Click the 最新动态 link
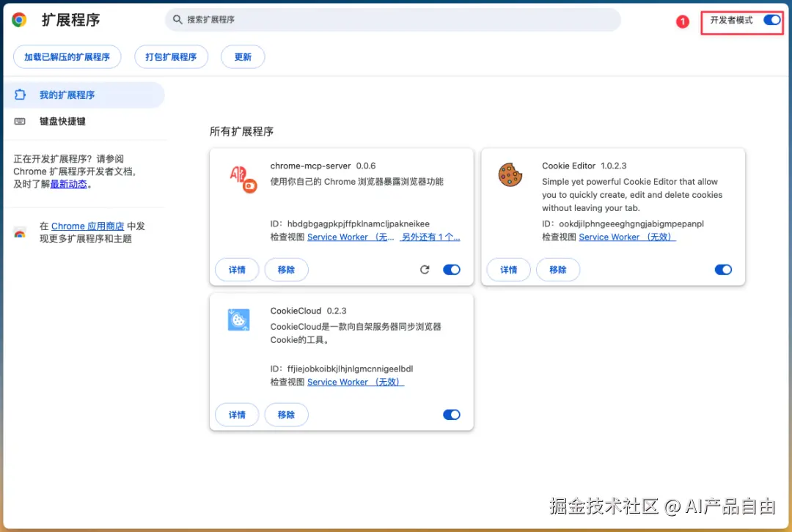 (x=69, y=184)
